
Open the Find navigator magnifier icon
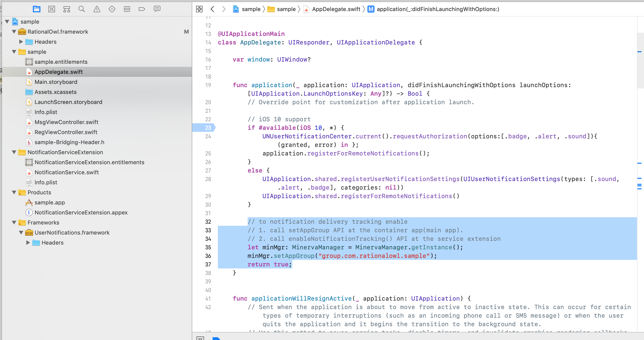coord(82,9)
